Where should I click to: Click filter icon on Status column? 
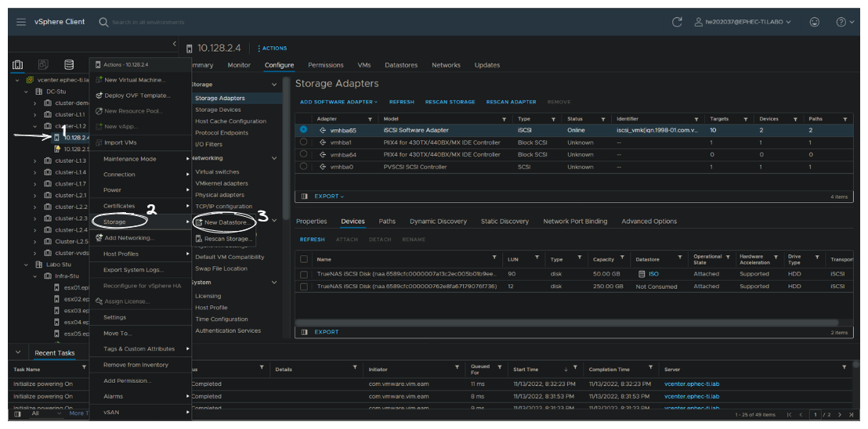(x=603, y=119)
